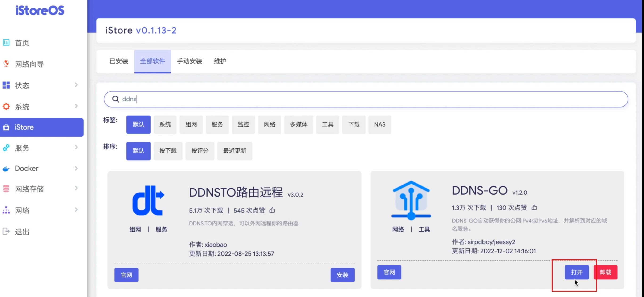Viewport: 644px width, 297px height.
Task: Switch to the 已安装 tab
Action: [118, 61]
